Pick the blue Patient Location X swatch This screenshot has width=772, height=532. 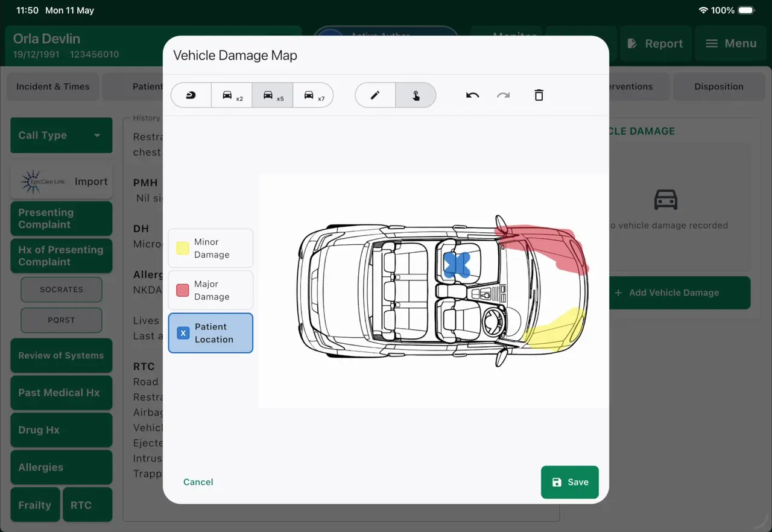pos(183,333)
